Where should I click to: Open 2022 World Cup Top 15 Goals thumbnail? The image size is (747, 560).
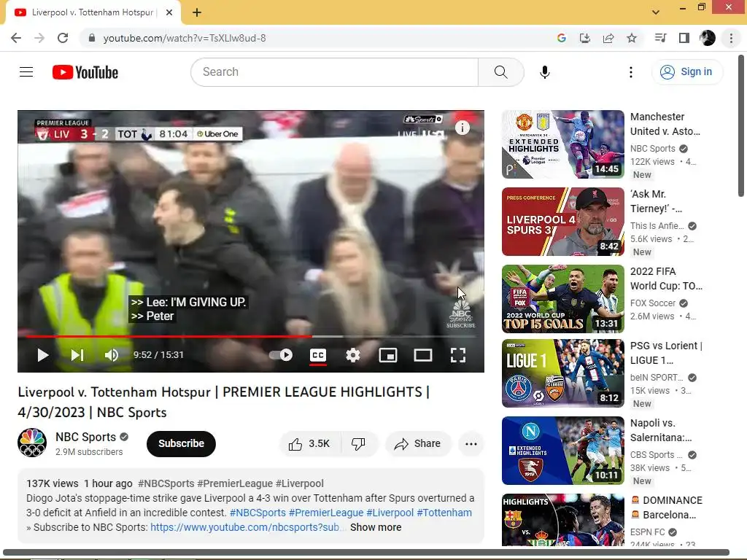coord(562,298)
